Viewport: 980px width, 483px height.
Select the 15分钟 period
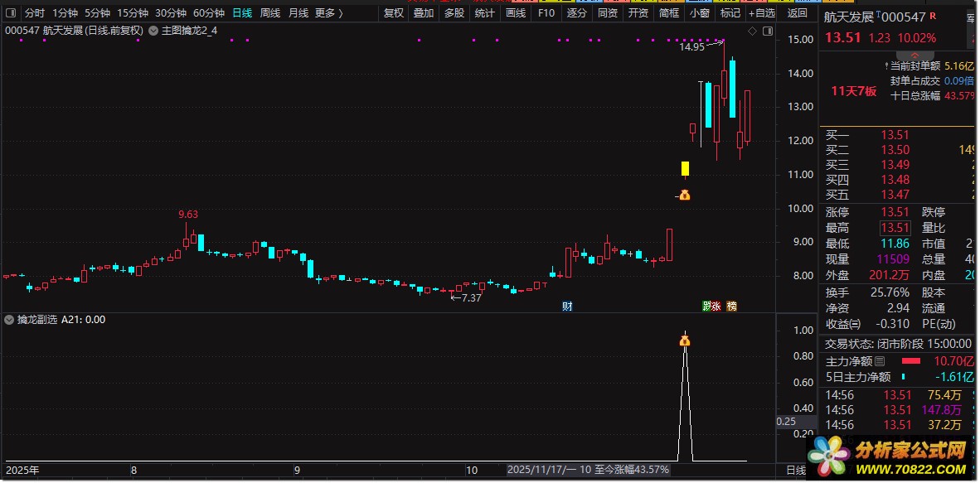click(133, 12)
